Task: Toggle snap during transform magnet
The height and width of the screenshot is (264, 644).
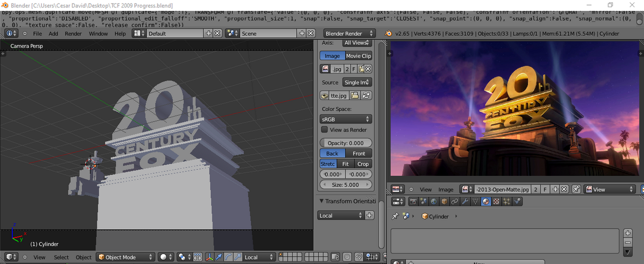Action: click(x=359, y=257)
